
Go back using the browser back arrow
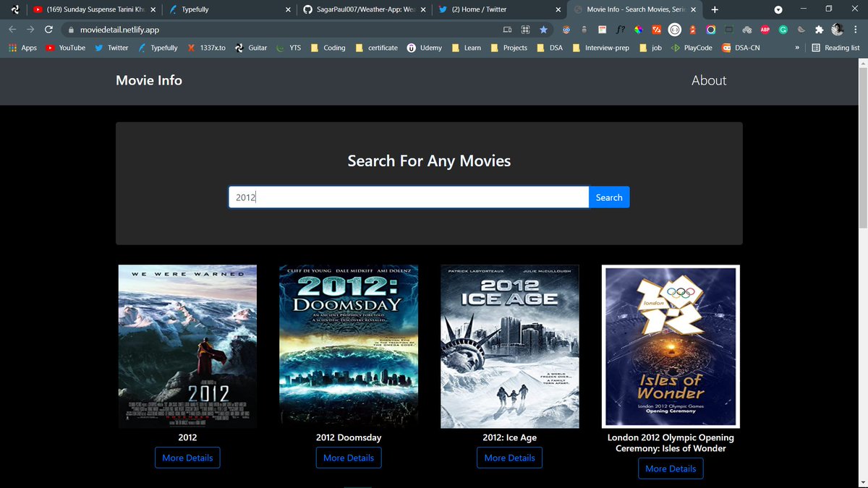pyautogui.click(x=12, y=30)
